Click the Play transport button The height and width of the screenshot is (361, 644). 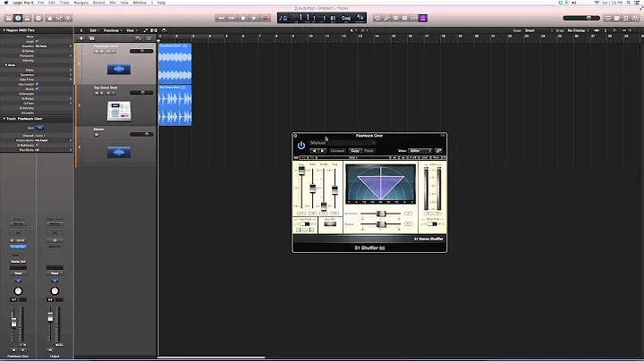pyautogui.click(x=254, y=18)
